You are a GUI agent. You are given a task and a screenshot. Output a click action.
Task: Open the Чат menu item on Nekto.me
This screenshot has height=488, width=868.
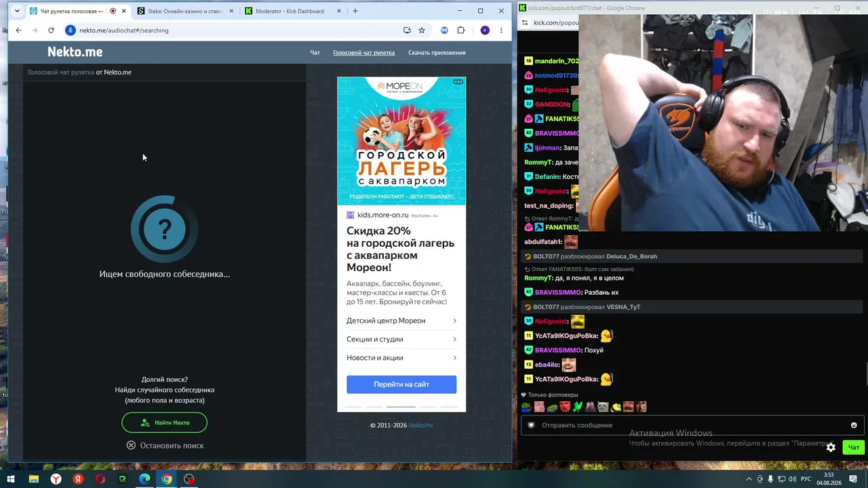(315, 52)
